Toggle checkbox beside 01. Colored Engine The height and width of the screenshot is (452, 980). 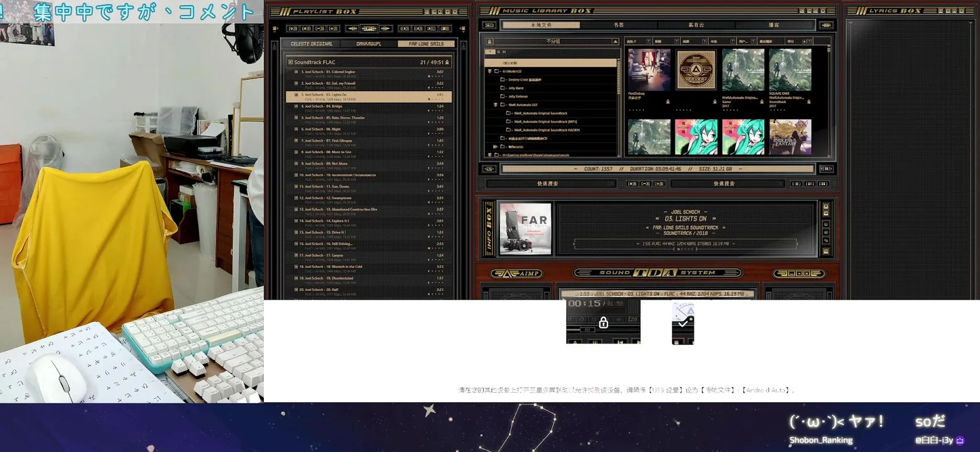tap(297, 72)
